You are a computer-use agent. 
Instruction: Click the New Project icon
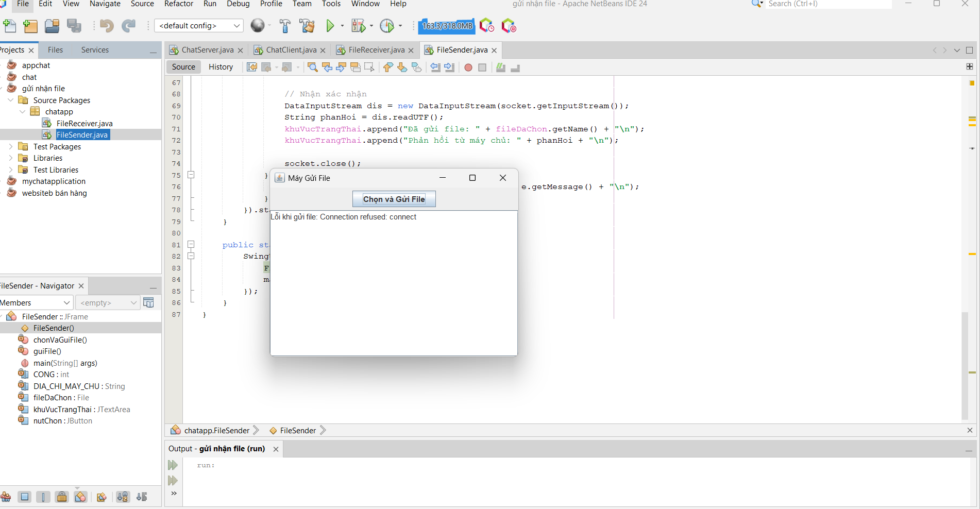(x=30, y=26)
